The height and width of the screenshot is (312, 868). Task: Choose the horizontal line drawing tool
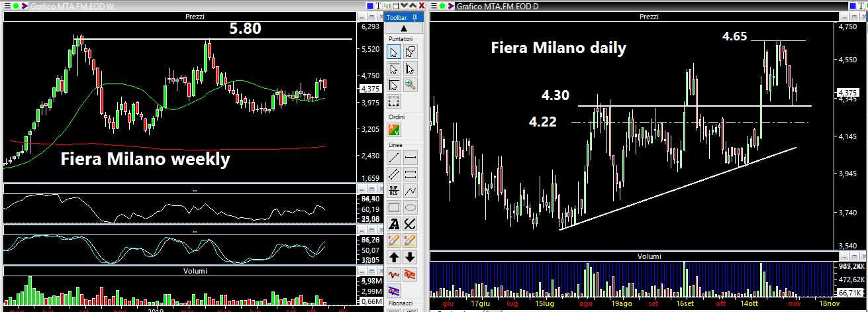pos(410,157)
